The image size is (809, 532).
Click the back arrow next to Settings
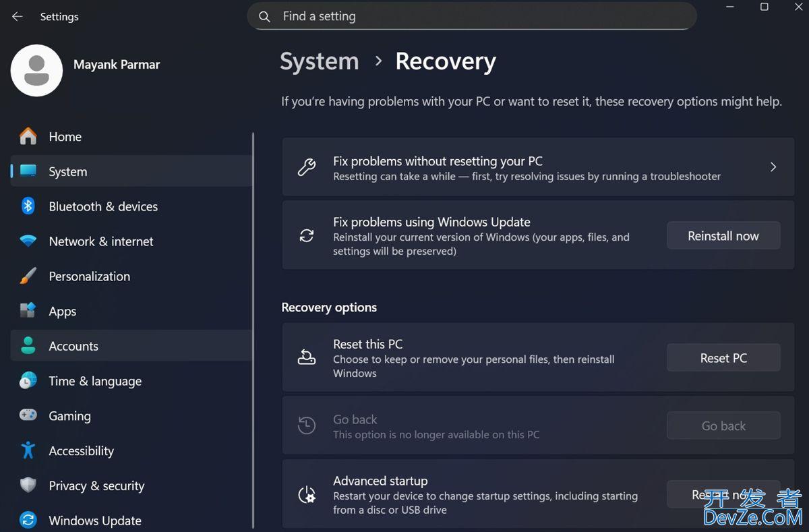(18, 17)
